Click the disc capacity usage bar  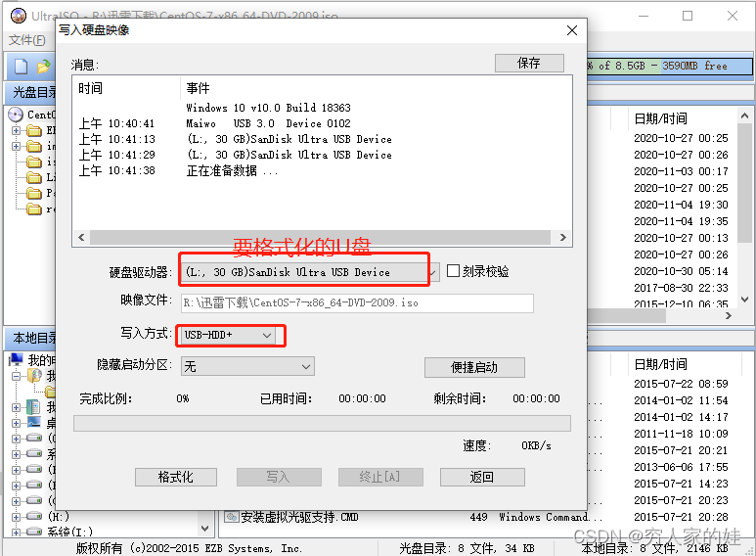(669, 67)
